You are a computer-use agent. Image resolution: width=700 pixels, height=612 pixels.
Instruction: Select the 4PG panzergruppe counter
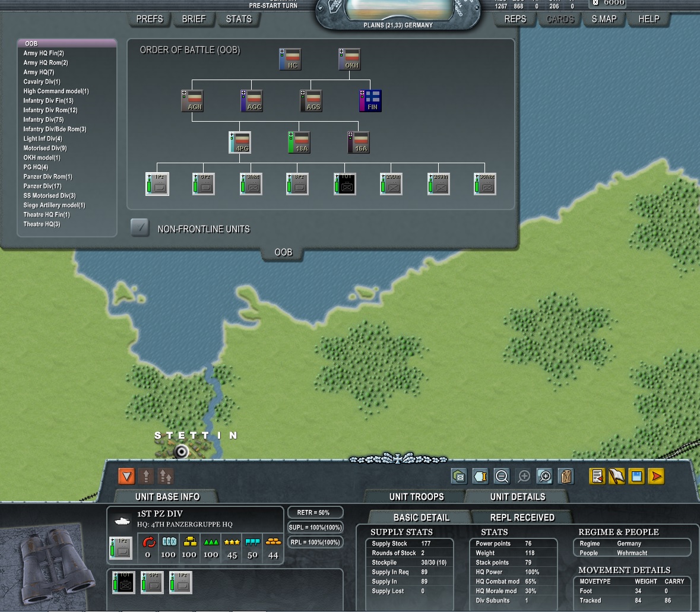click(x=240, y=142)
